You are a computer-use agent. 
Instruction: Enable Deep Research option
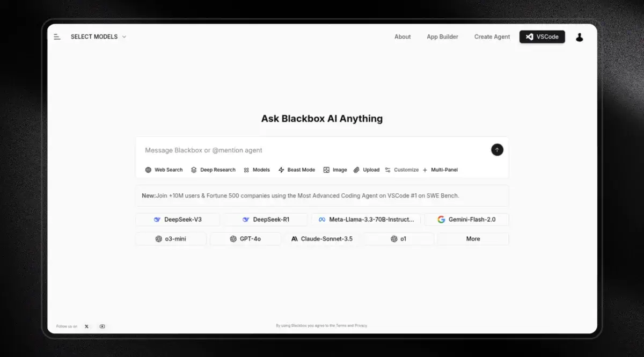(x=213, y=170)
